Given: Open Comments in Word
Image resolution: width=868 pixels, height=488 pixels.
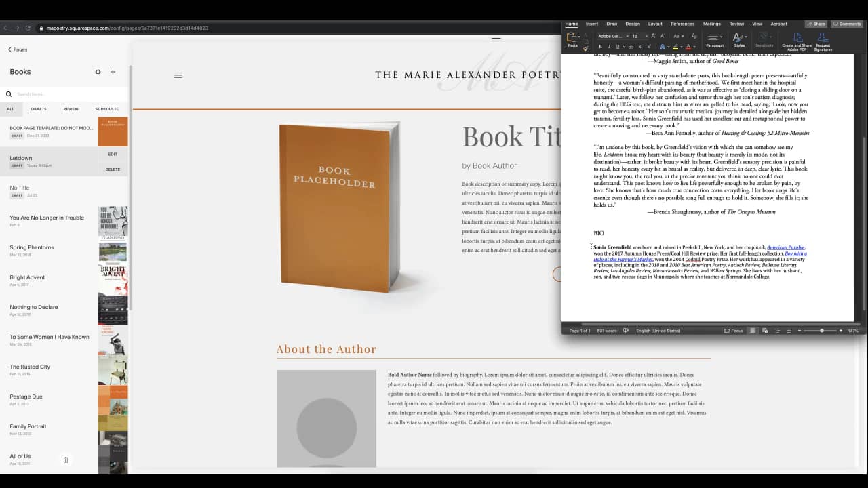Looking at the screenshot, I should pos(847,24).
